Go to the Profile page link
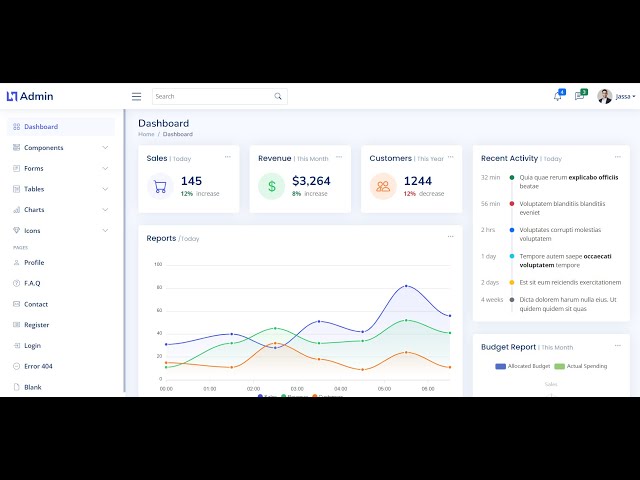 click(61, 262)
